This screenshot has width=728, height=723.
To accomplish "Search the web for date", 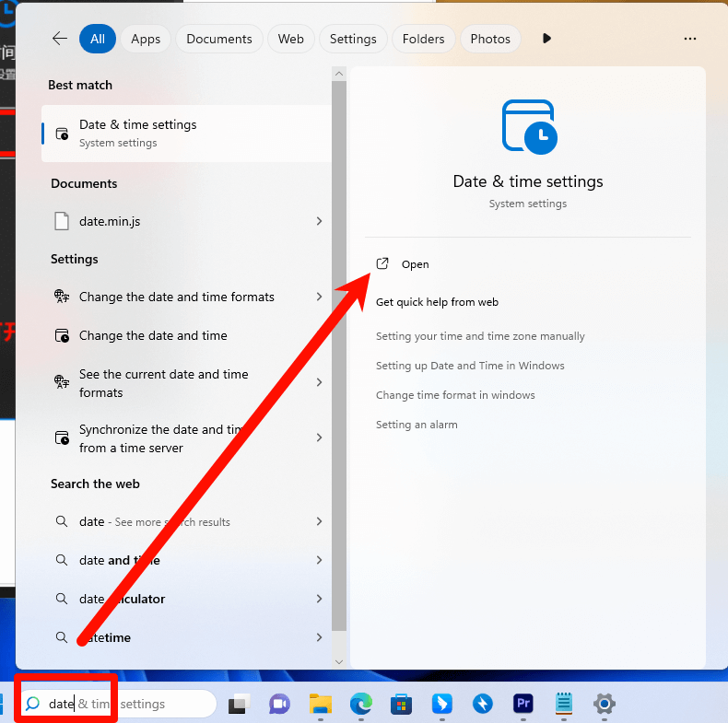I will click(x=186, y=521).
